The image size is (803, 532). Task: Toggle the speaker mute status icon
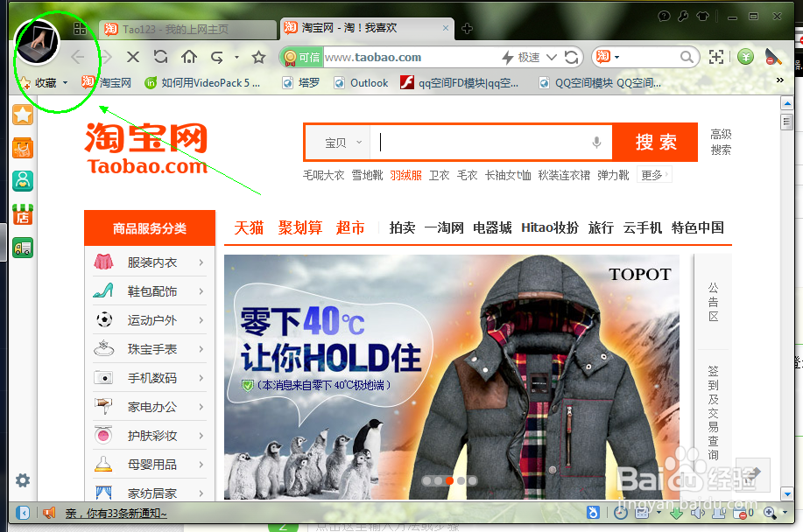[x=696, y=513]
